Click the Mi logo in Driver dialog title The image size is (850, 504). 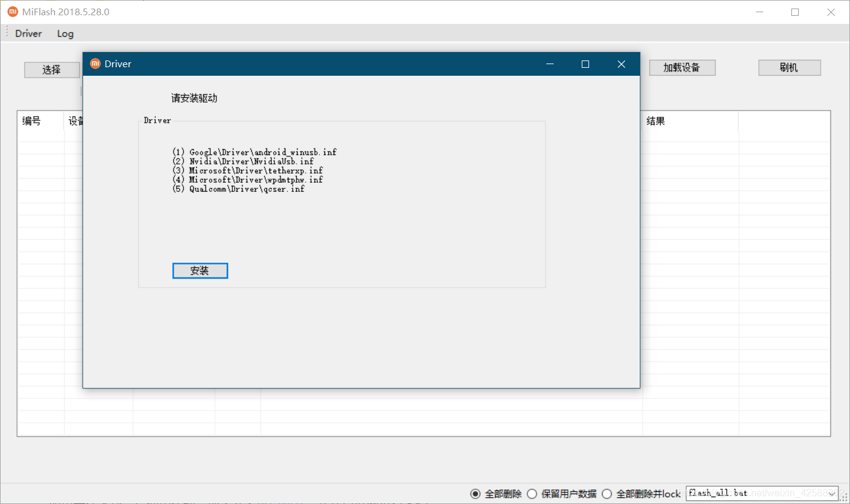pos(95,64)
